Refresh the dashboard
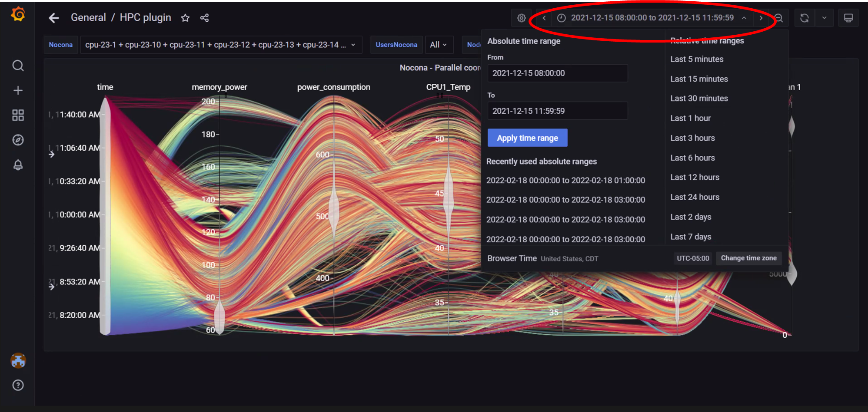Image resolution: width=868 pixels, height=412 pixels. [805, 18]
